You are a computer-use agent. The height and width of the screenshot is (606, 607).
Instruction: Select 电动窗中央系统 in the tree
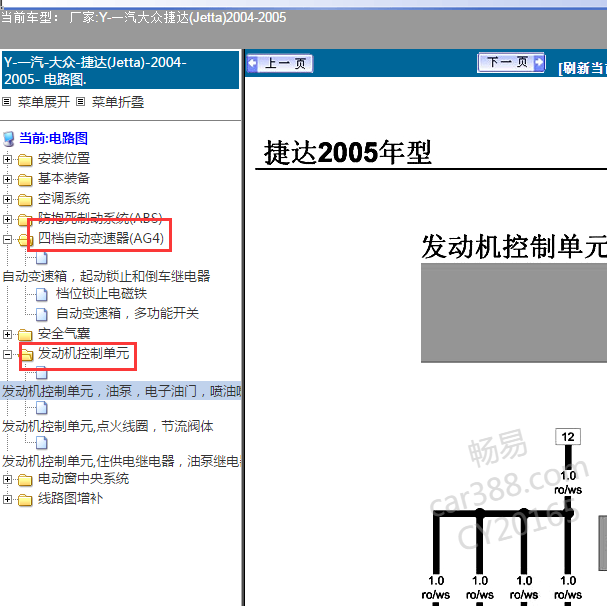[x=83, y=479]
